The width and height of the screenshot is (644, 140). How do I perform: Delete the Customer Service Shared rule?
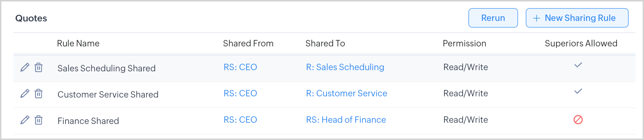38,93
